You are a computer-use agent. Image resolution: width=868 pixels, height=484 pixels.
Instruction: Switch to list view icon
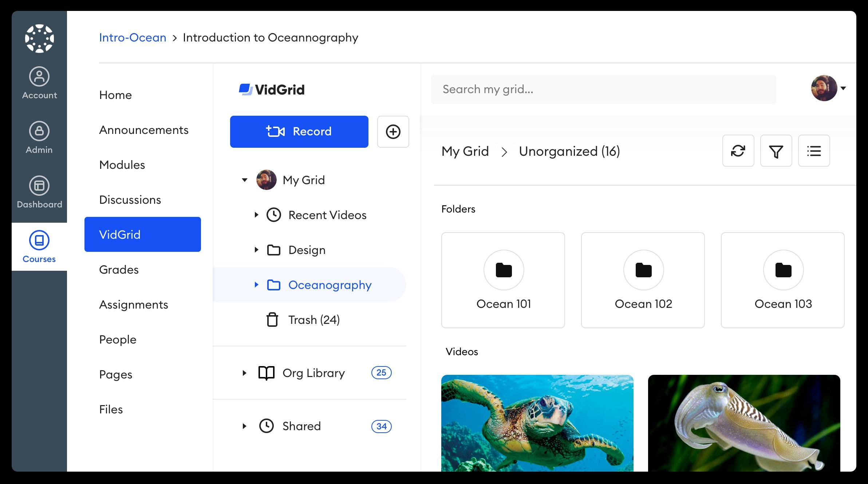814,151
